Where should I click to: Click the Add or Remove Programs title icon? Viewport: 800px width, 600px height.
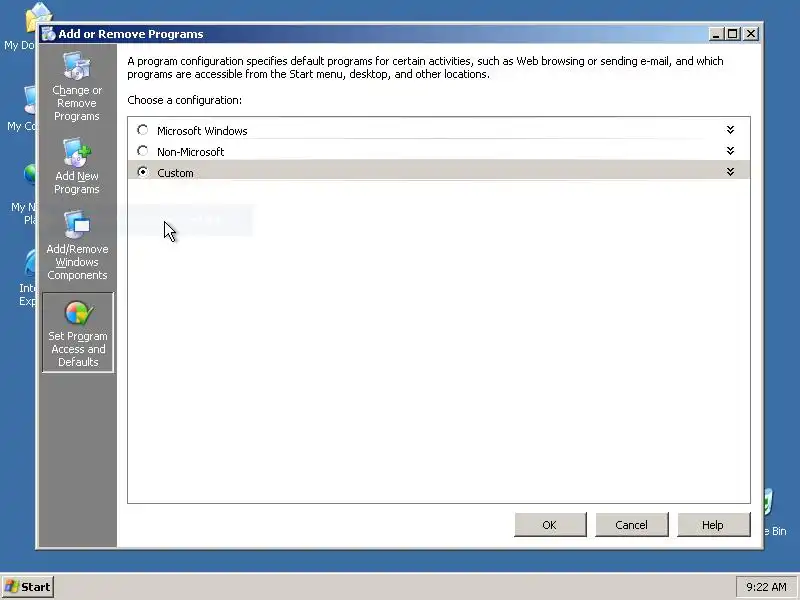(49, 34)
